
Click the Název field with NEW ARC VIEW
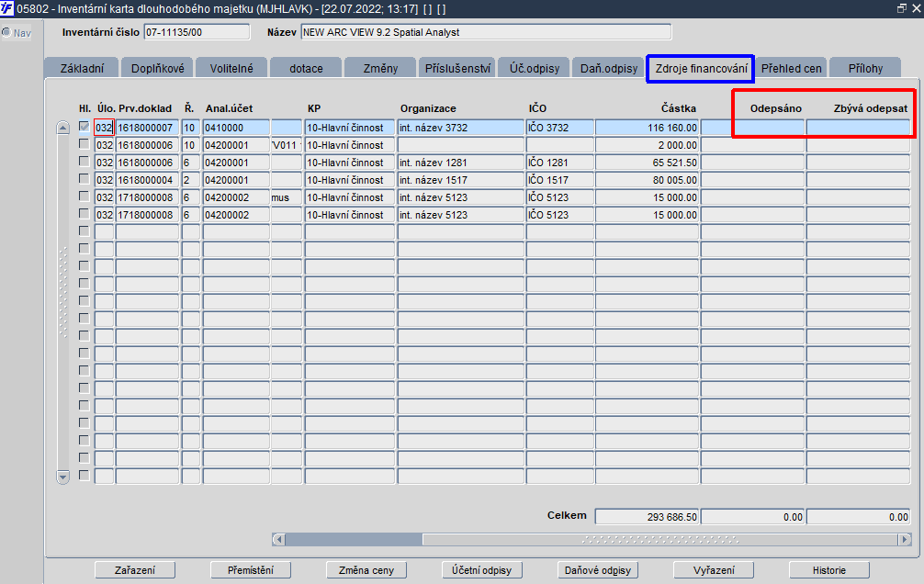click(486, 32)
